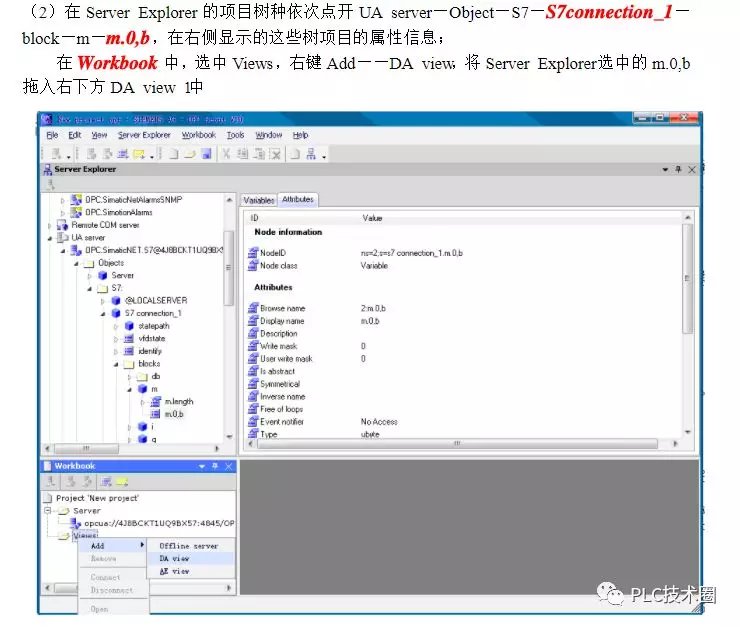Click the Save icon in main toolbar
This screenshot has height=627, width=740.
tap(206, 154)
